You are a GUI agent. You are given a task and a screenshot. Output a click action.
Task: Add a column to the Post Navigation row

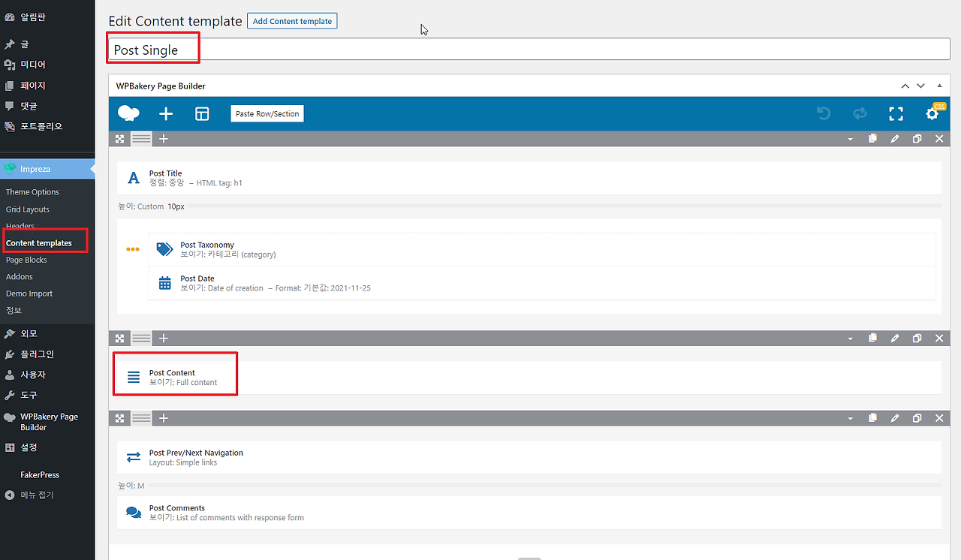164,418
